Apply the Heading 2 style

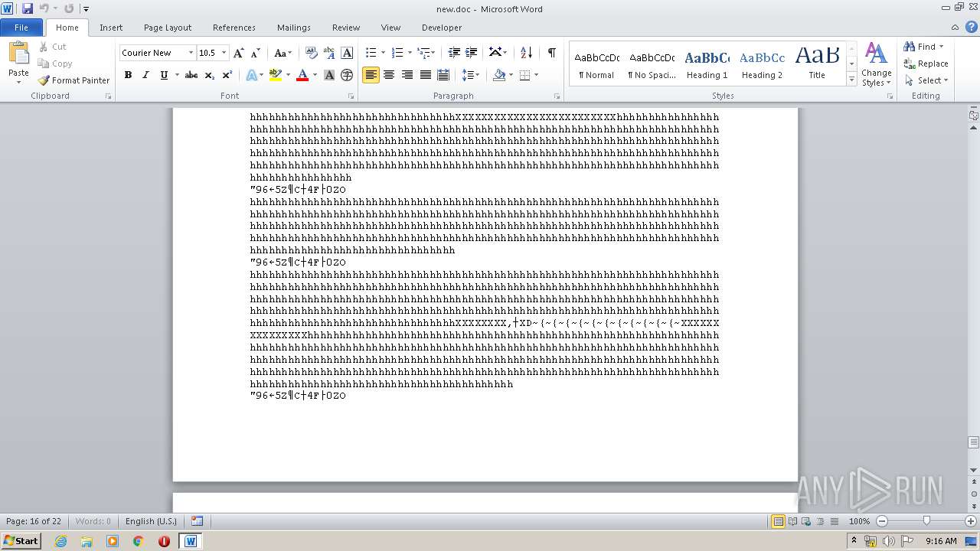[762, 64]
